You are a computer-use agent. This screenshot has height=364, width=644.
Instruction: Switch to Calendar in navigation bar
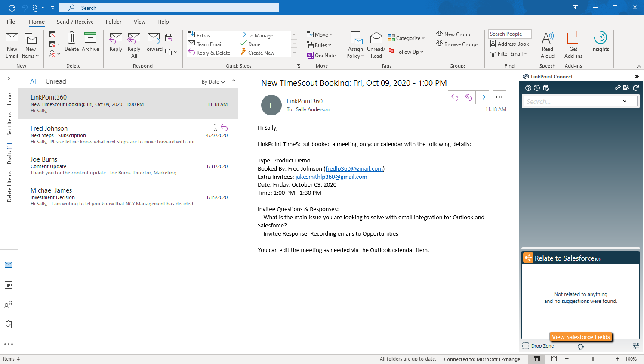click(9, 285)
